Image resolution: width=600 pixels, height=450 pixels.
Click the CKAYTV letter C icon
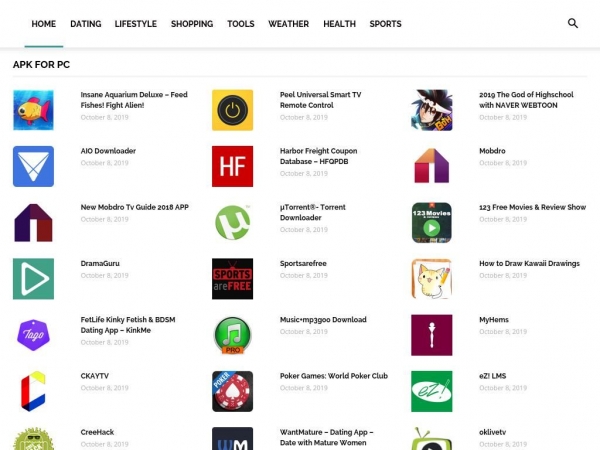(x=33, y=391)
